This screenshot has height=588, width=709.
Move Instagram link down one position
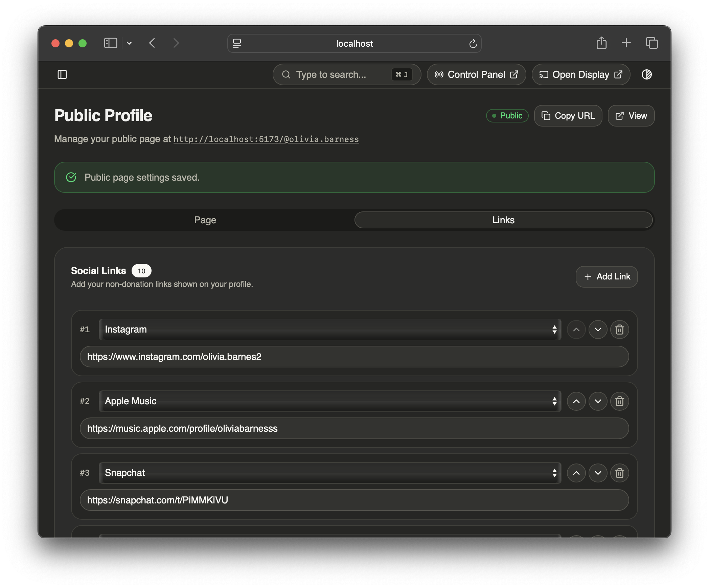click(598, 330)
